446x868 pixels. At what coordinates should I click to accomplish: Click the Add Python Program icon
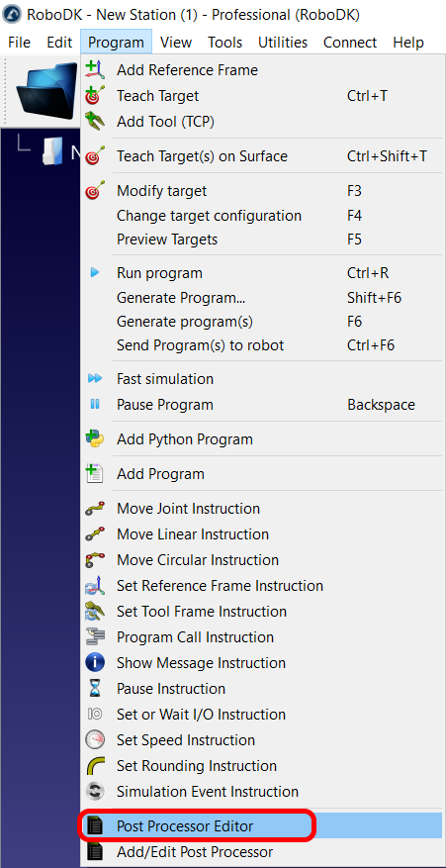click(95, 439)
